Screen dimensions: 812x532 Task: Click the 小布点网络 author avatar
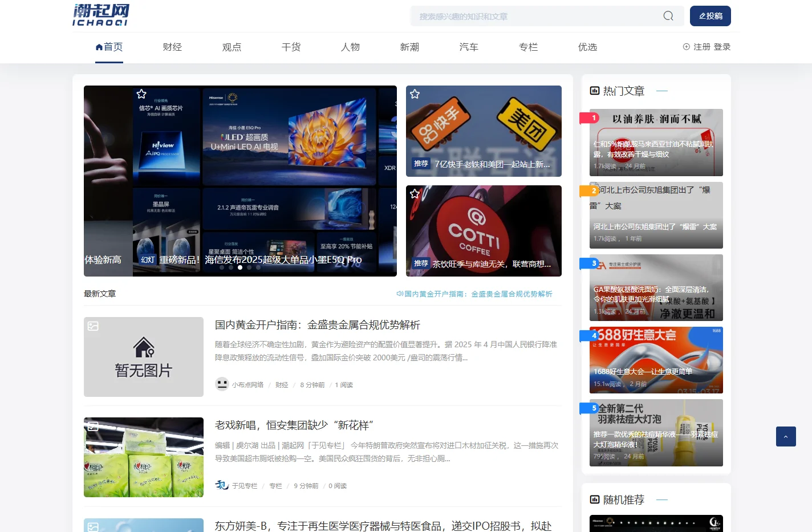click(222, 384)
